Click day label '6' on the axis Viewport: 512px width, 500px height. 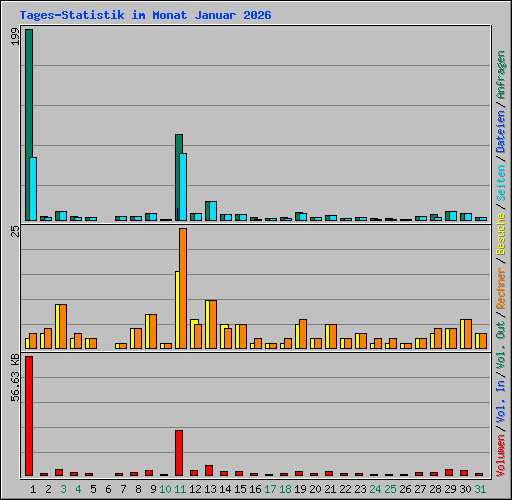108,489
